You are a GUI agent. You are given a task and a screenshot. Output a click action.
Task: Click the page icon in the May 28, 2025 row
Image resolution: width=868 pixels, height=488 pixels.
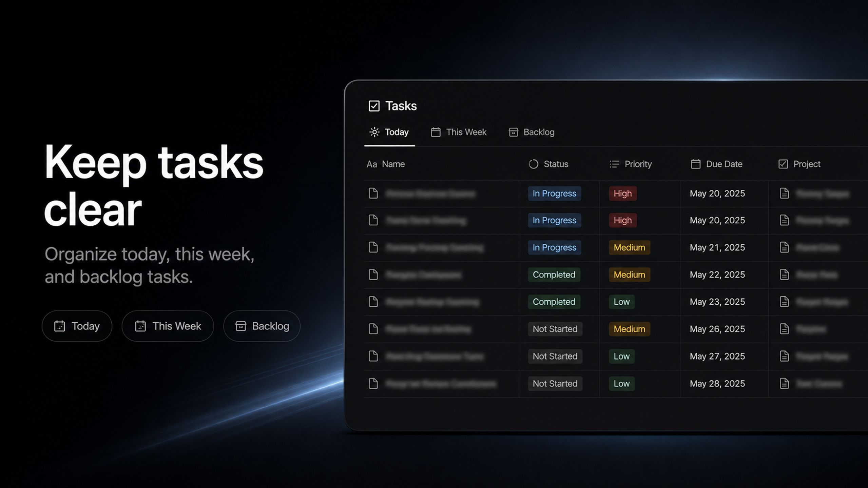pyautogui.click(x=373, y=383)
